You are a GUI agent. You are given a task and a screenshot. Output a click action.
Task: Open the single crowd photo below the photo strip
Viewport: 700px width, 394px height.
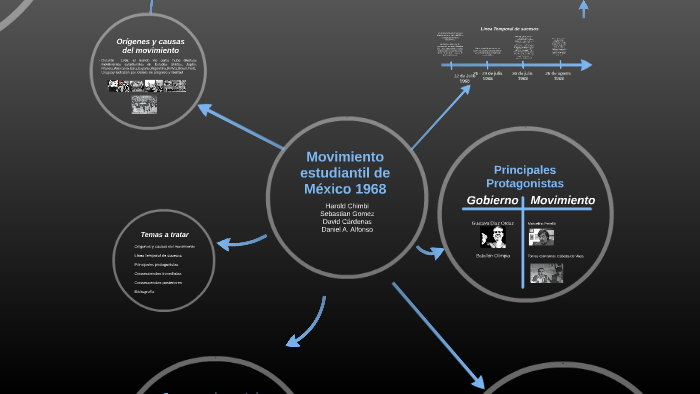point(144,104)
